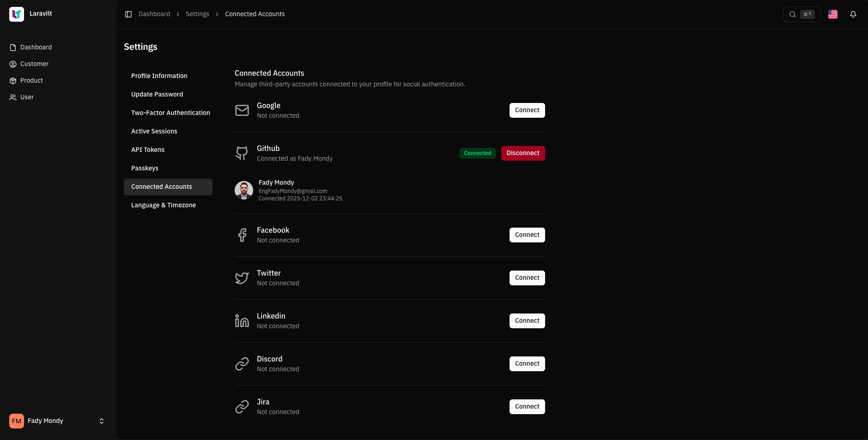Click Fady Mondy's profile photo thumbnail
Screen dimensions: 868x440
point(244,190)
